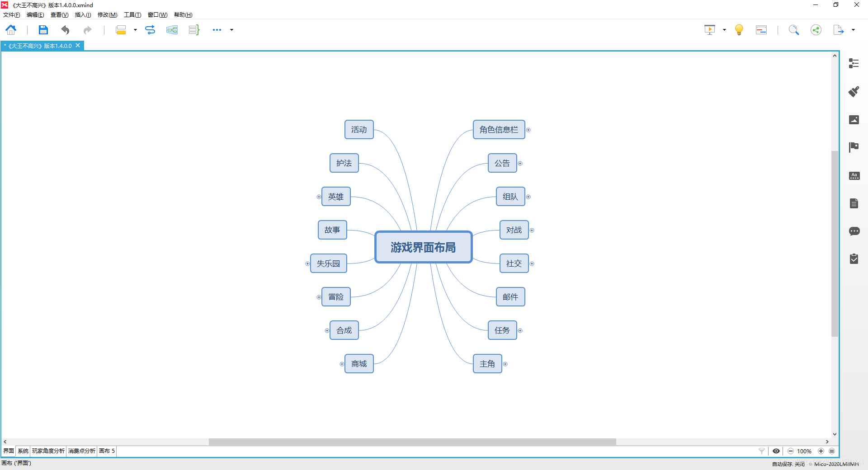Screen dimensions: 868x470
Task: Expand the 冒险 topic
Action: (319, 297)
